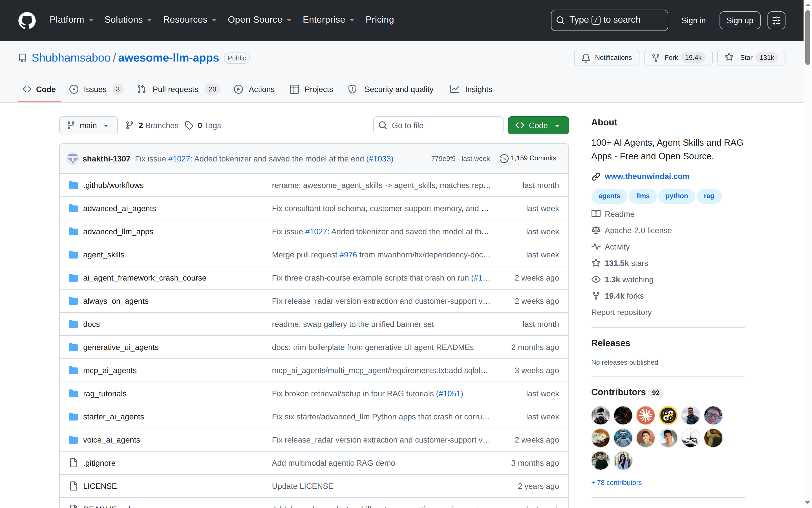The width and height of the screenshot is (812, 508).
Task: Click the Sign up button
Action: click(740, 21)
